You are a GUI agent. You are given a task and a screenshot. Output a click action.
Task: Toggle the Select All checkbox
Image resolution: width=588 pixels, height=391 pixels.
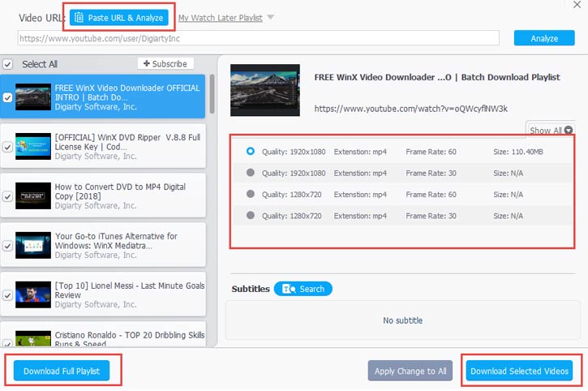[x=7, y=64]
